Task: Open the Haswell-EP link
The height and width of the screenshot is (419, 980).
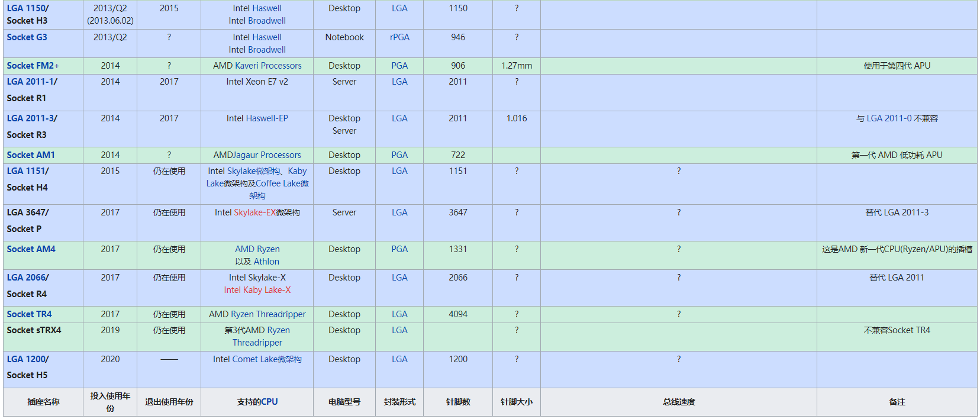Action: (267, 118)
